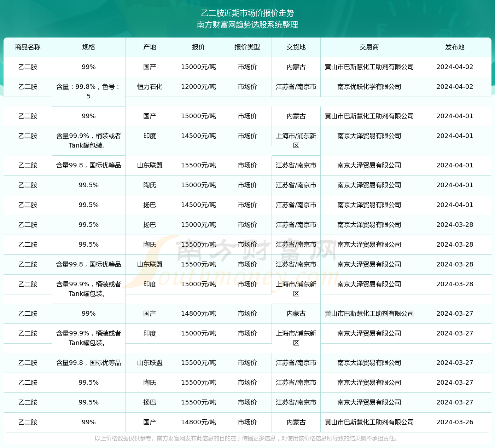Click 江苏省/南京市 in the 恒力石化 row

tap(296, 87)
